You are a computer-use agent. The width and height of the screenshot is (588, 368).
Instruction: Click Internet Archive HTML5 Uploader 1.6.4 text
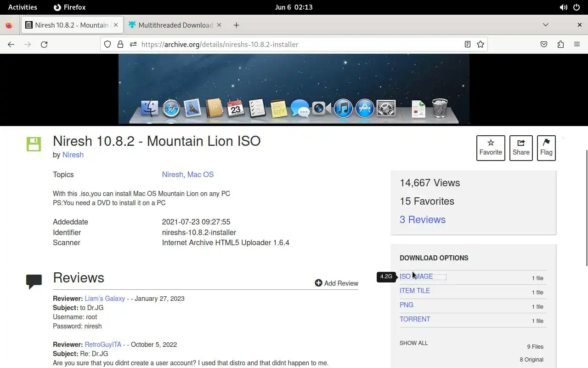[x=226, y=243]
